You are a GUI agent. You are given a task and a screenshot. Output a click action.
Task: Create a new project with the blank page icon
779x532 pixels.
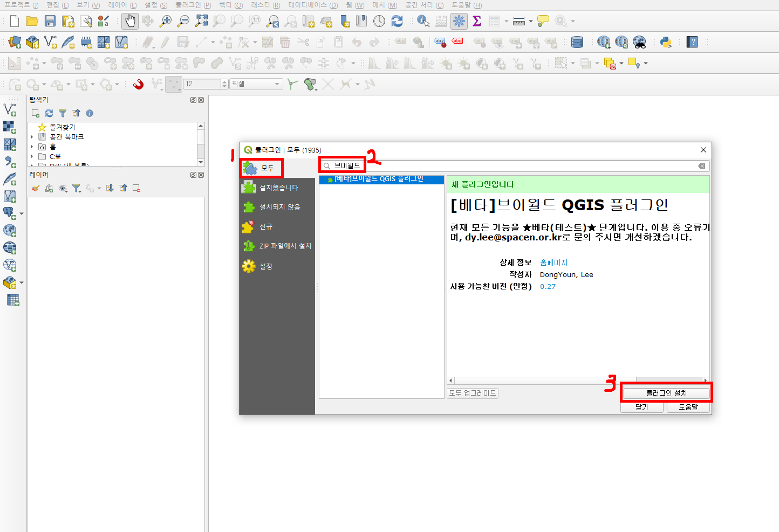[x=15, y=21]
